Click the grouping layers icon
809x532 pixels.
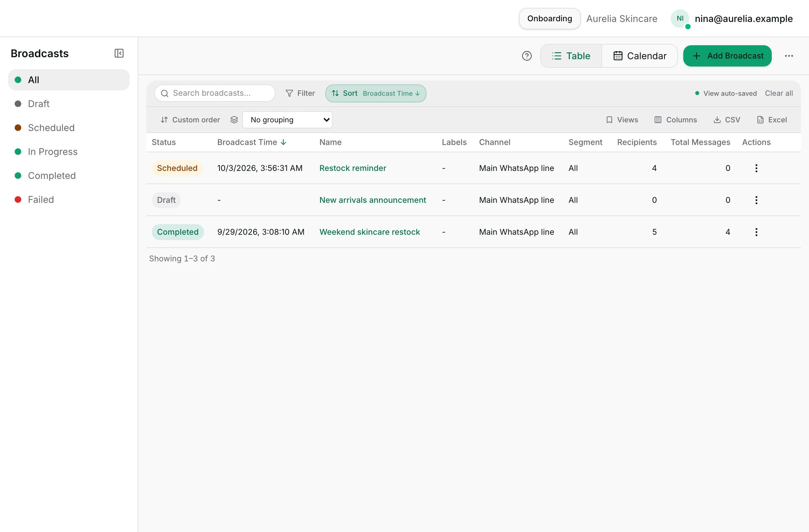pyautogui.click(x=234, y=120)
